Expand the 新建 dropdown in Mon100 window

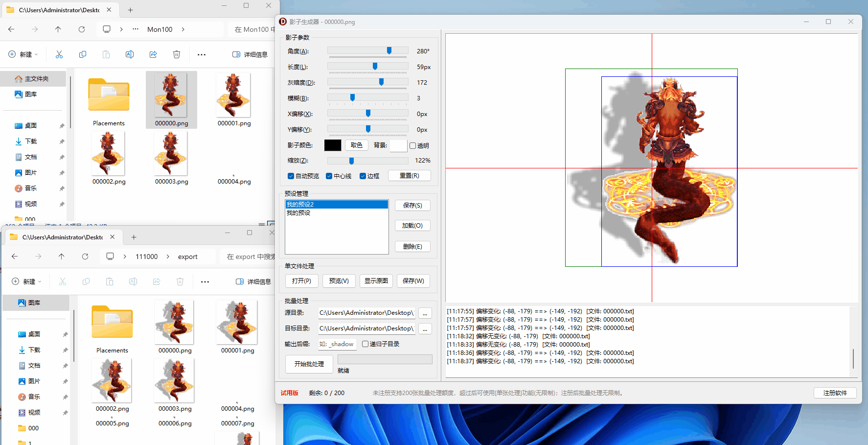tap(24, 54)
